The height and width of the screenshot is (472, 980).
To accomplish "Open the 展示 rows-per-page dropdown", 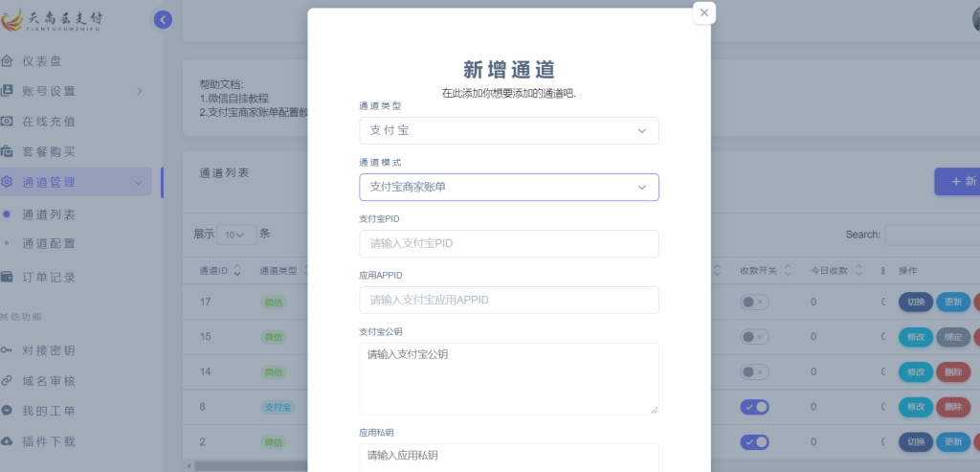I will click(x=236, y=235).
